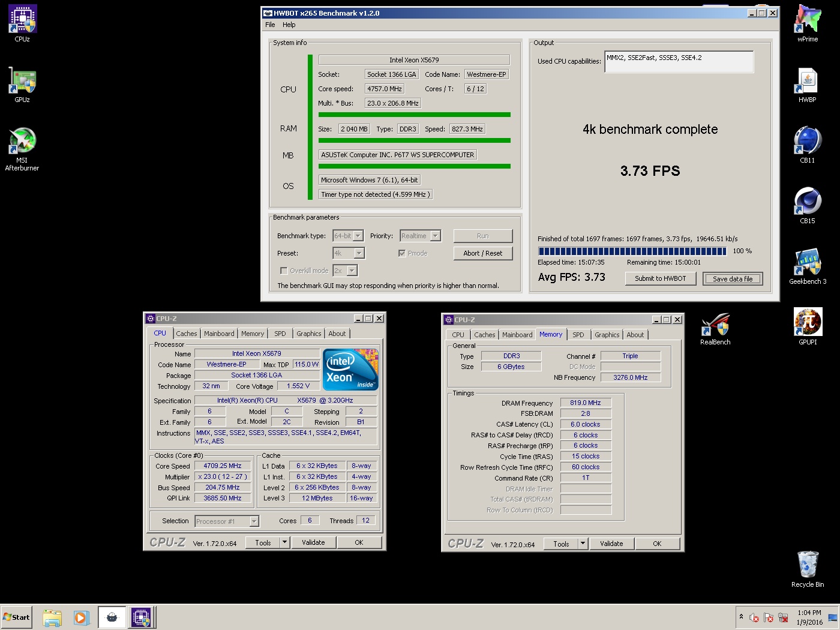This screenshot has width=840, height=630.
Task: Open the Geekbench 3 desktop shortcut
Action: 808,266
